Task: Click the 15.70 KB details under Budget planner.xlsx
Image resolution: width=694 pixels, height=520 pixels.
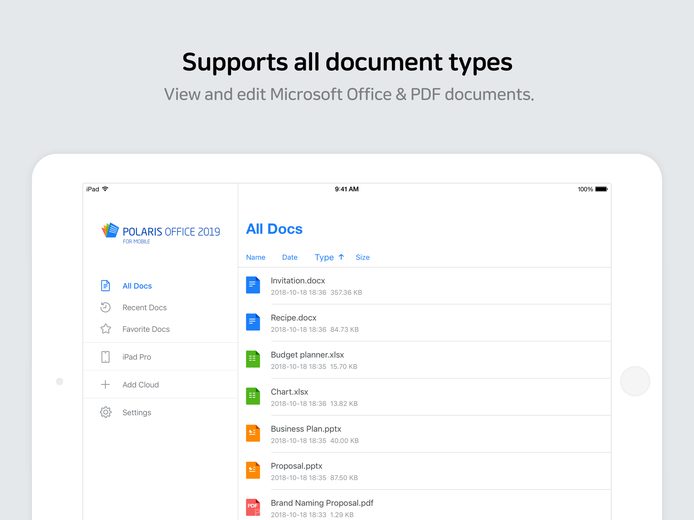Action: coord(343,366)
